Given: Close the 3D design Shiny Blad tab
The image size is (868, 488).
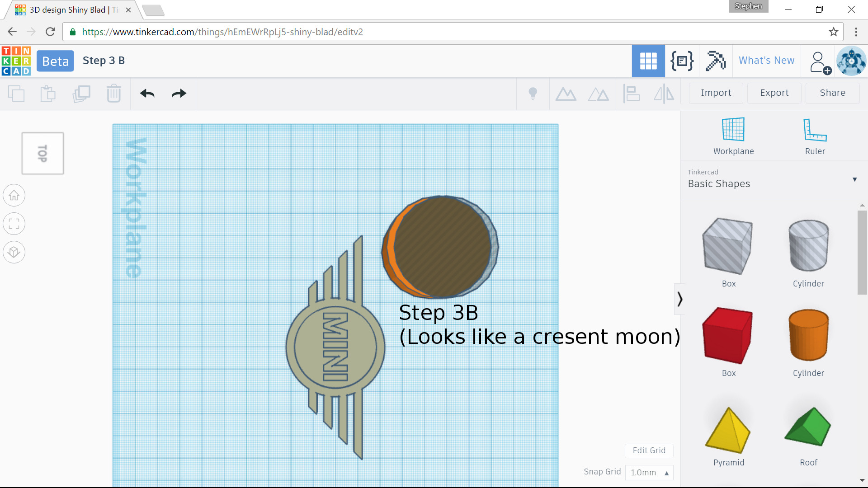Looking at the screenshot, I should (x=128, y=10).
